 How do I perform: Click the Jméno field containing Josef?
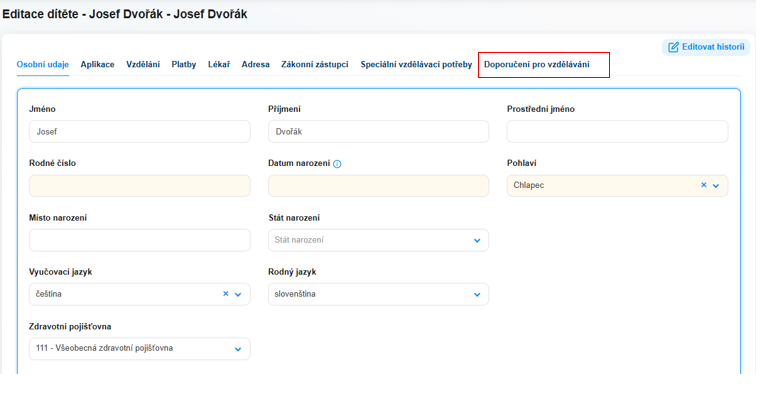(x=140, y=131)
